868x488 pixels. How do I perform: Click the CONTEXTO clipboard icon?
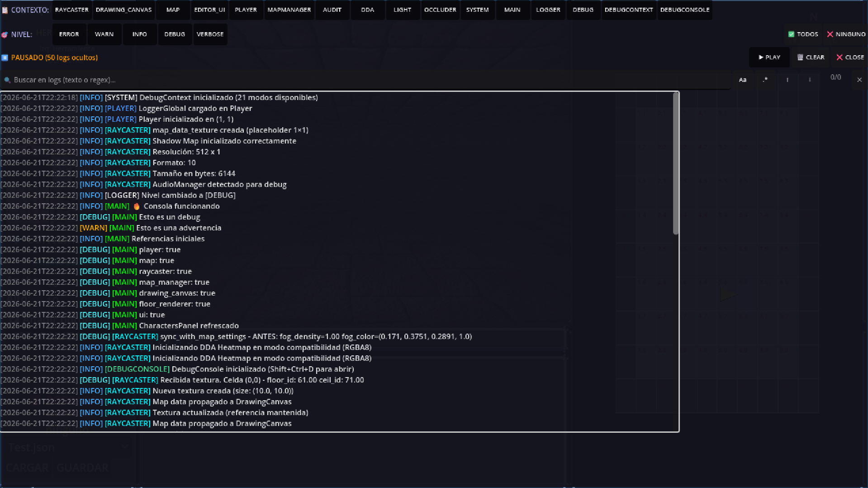point(5,10)
